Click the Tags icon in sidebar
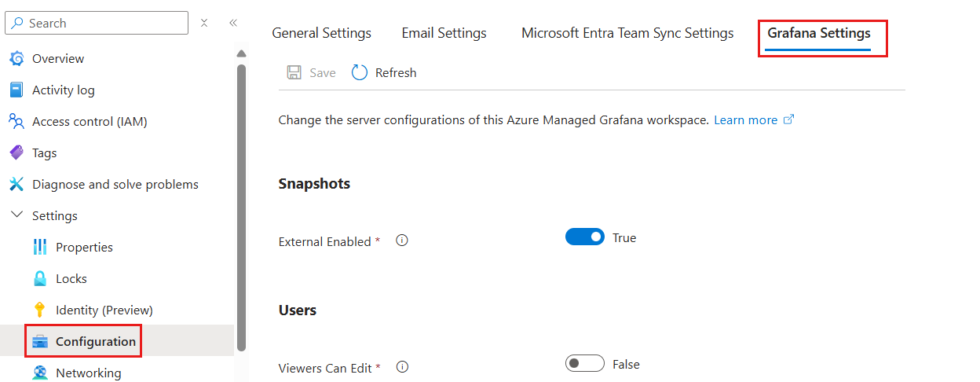 pos(16,153)
